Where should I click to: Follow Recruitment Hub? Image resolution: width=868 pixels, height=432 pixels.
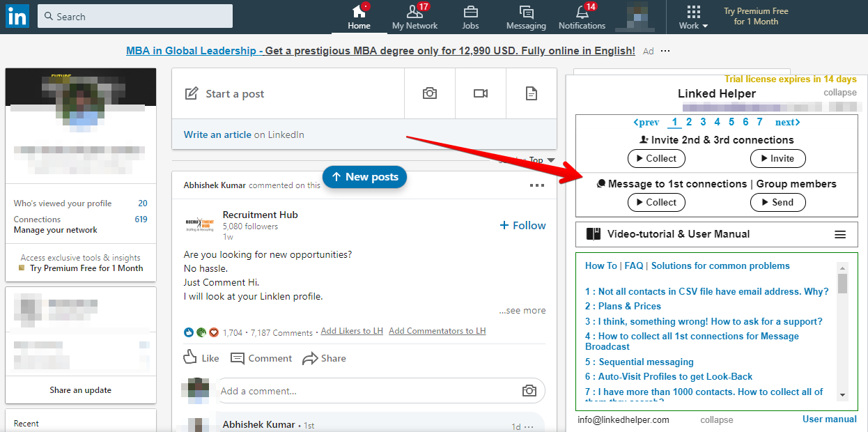click(x=522, y=225)
